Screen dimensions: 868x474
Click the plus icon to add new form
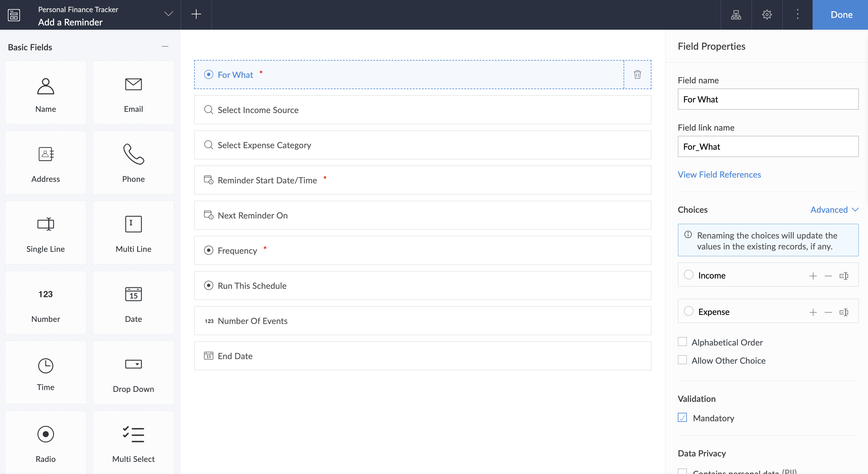point(196,15)
